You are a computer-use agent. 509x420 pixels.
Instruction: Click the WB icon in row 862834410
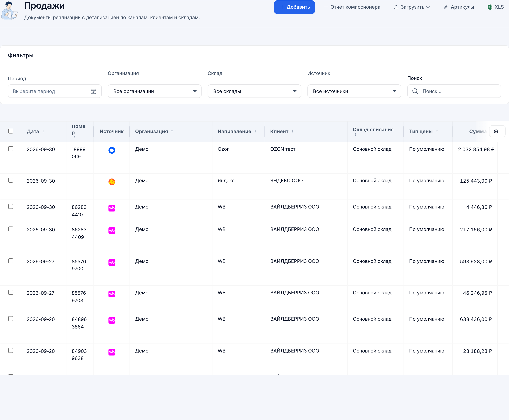[112, 208]
